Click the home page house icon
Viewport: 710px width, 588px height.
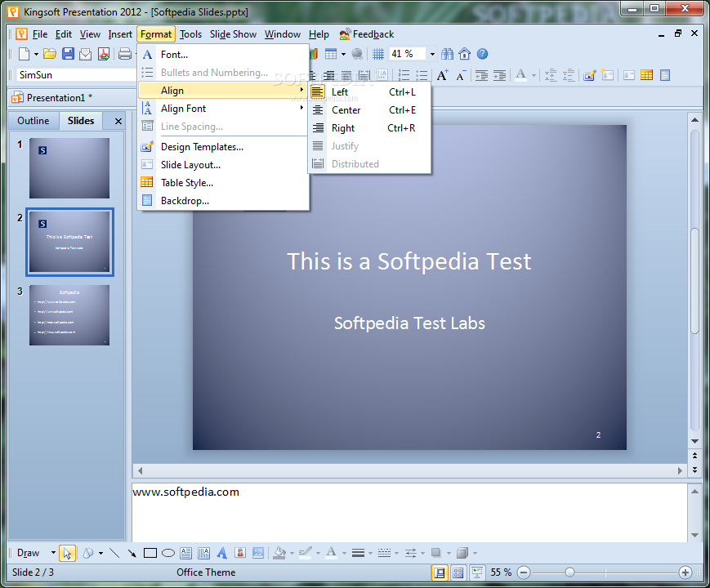465,54
